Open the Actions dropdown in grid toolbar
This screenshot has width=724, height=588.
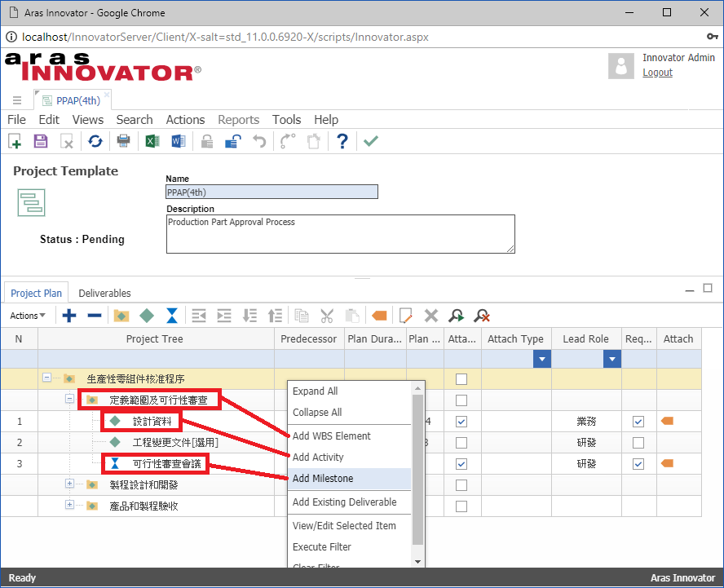(x=28, y=316)
